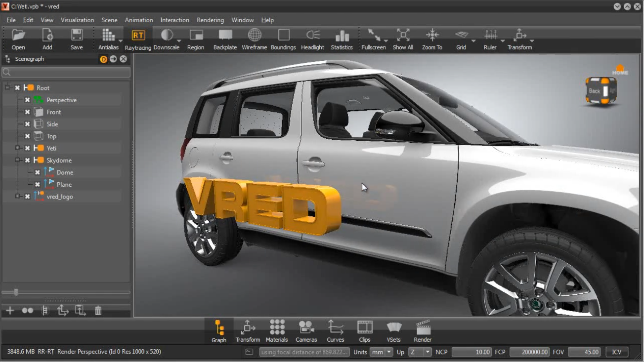This screenshot has width=644, height=363.
Task: Open the Downscale dropdown arrow
Action: tap(179, 41)
